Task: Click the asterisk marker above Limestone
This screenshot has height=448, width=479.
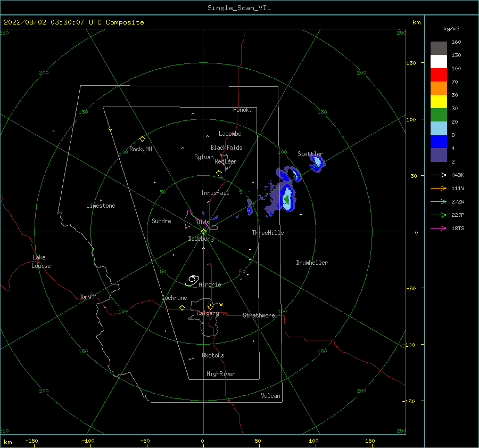Action: 101,201
